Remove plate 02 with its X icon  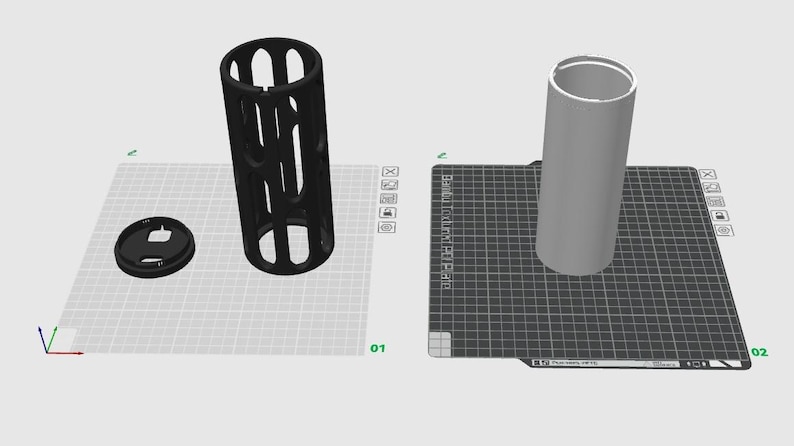click(707, 174)
